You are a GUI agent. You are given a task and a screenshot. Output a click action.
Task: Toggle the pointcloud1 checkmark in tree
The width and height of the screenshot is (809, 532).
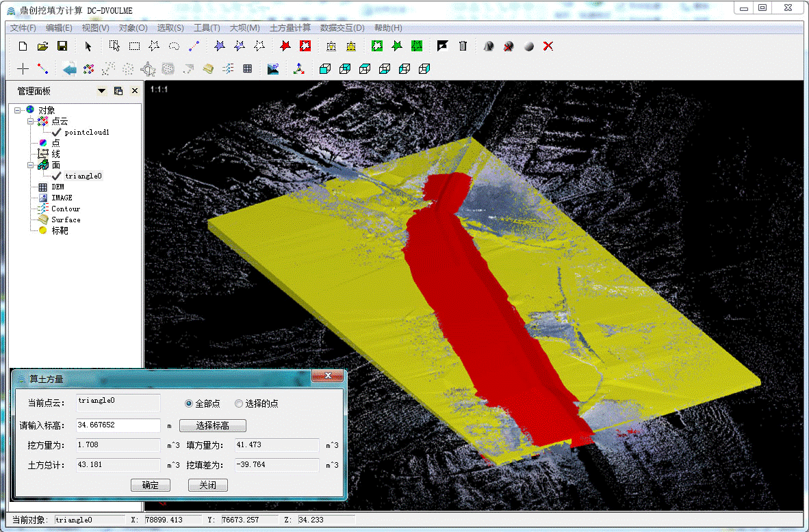[x=57, y=132]
